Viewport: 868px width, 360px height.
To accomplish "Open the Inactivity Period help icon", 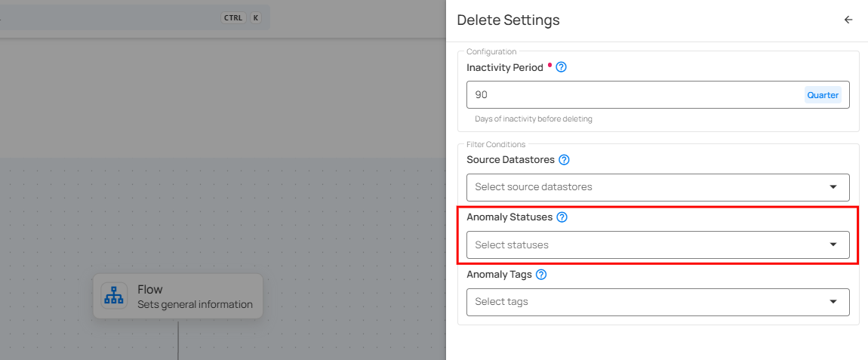I will pos(561,67).
